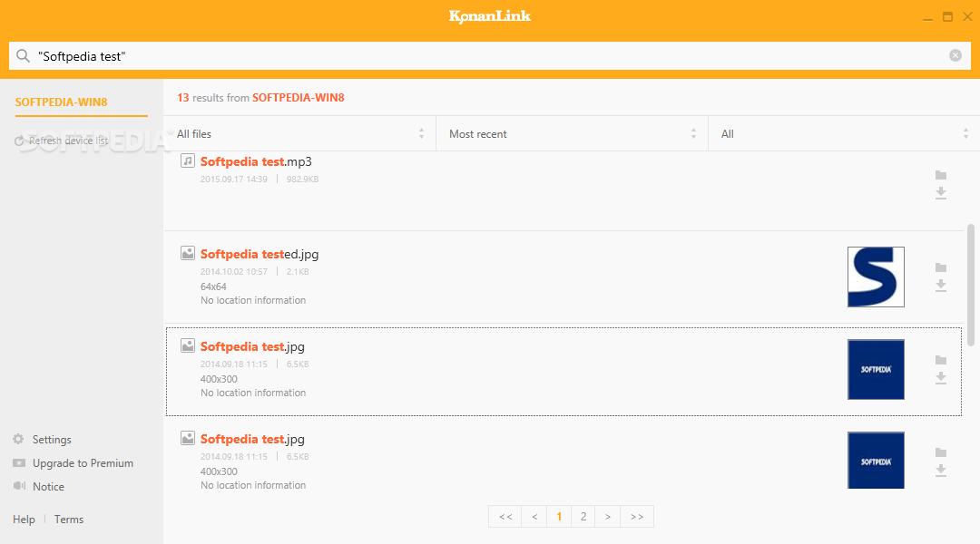Viewport: 980px width, 544px height.
Task: Open the All filter dropdown on right
Action: click(x=844, y=133)
